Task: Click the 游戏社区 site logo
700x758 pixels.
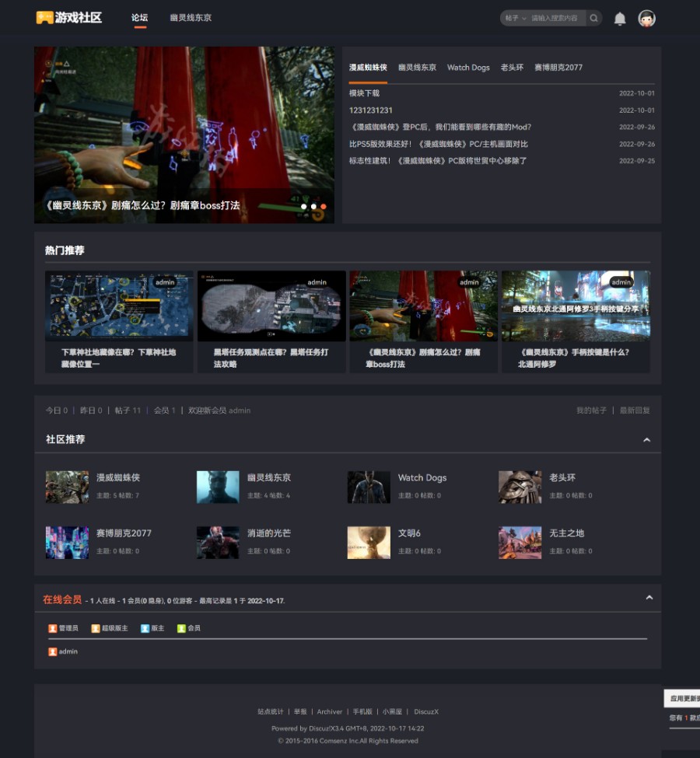Action: pyautogui.click(x=68, y=18)
